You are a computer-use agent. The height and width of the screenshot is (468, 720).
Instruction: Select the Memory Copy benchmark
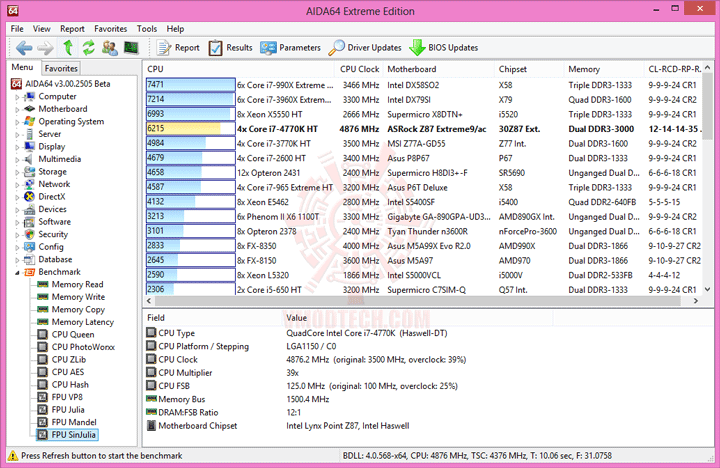(x=71, y=310)
